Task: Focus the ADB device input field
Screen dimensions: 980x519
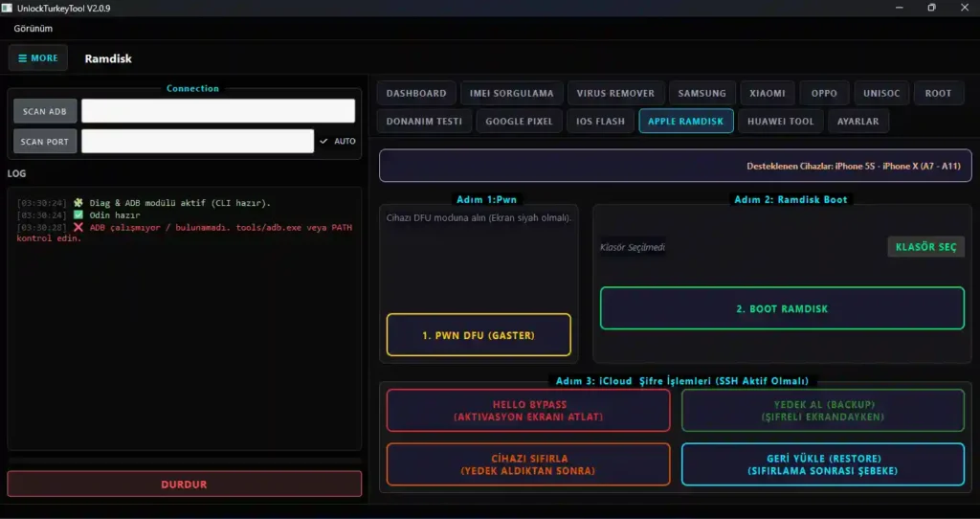Action: [218, 111]
